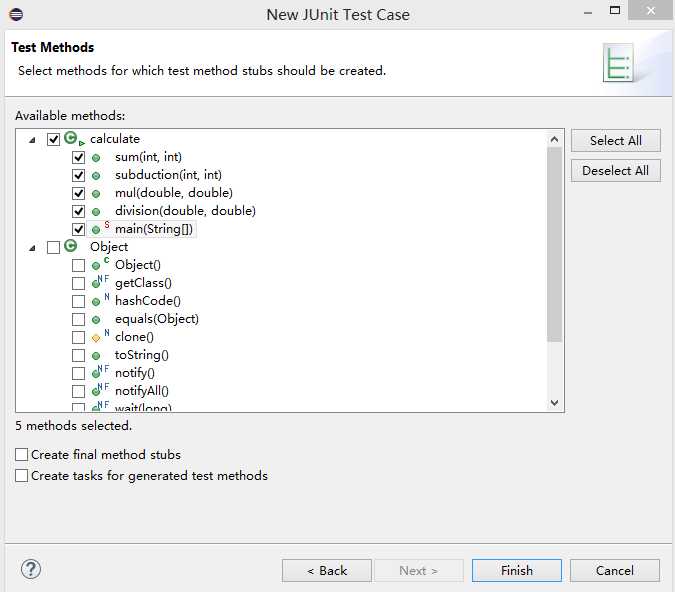Select the getClass() row text
675x592 pixels.
(143, 283)
